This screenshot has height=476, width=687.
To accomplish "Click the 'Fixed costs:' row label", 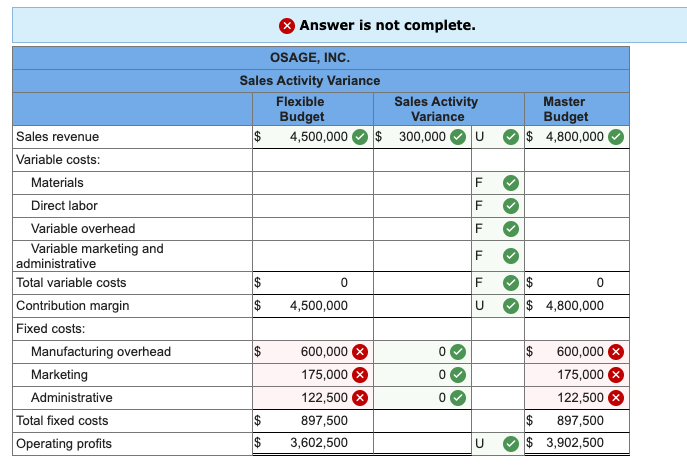I will coord(50,329).
